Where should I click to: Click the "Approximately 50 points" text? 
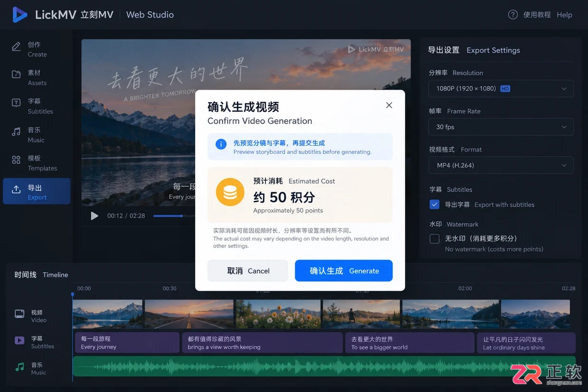288,210
